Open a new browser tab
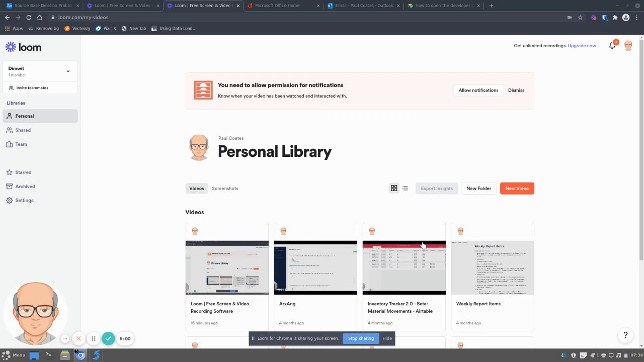 point(491,6)
